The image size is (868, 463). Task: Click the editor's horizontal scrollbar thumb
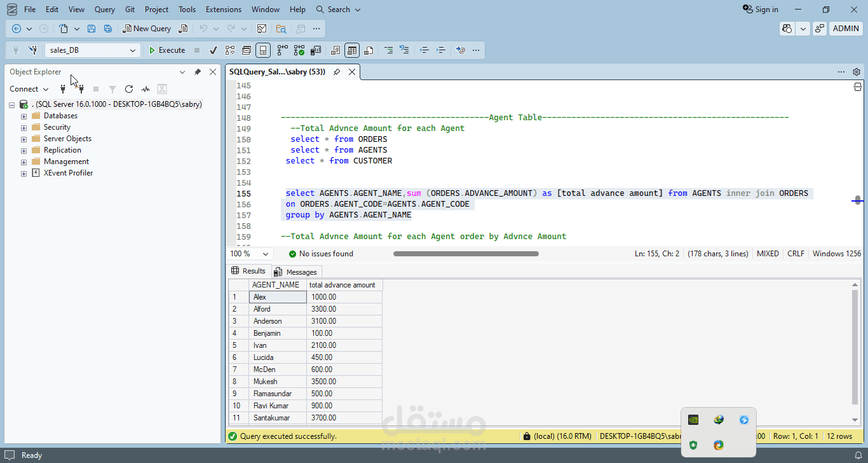coord(466,254)
